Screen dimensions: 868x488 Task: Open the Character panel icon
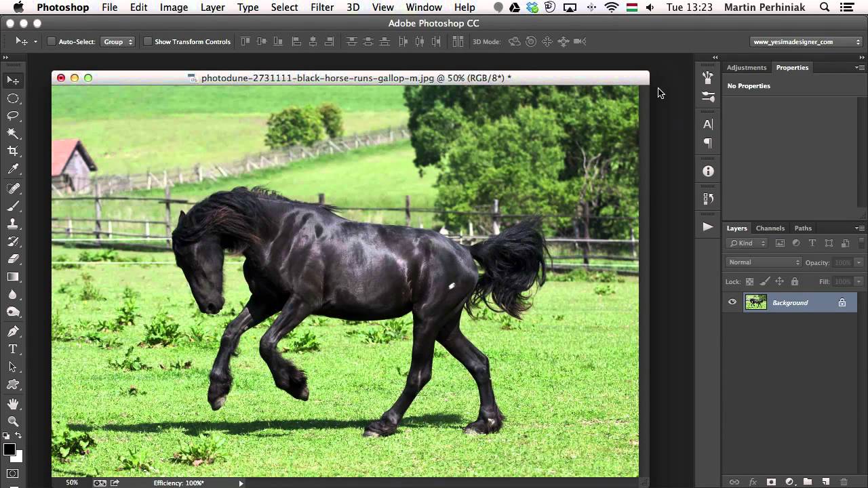coord(708,124)
